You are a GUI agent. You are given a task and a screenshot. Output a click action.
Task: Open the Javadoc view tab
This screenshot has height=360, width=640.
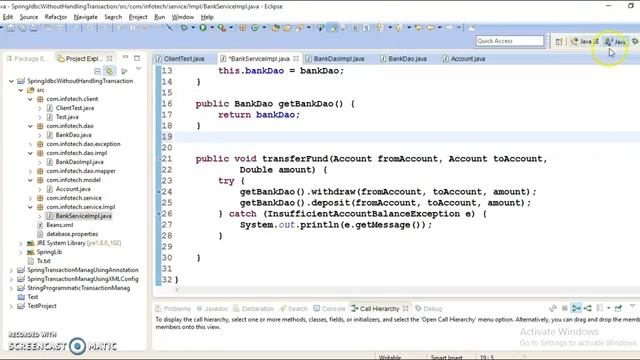[212, 309]
